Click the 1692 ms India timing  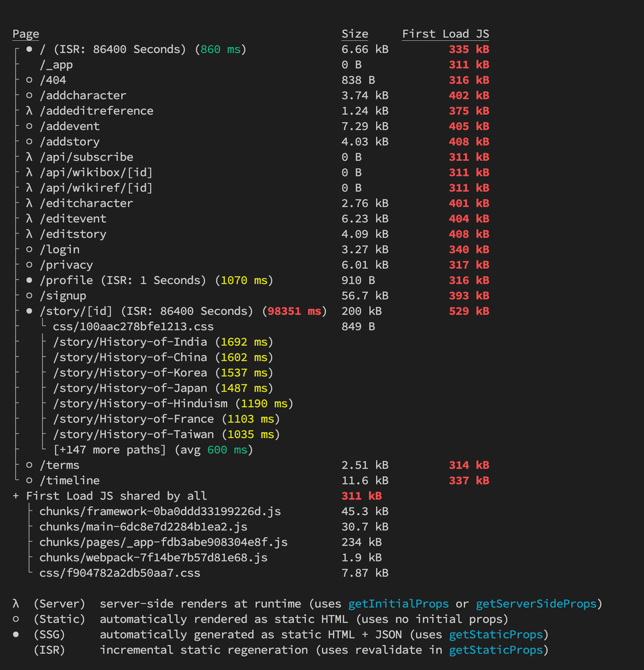click(244, 342)
